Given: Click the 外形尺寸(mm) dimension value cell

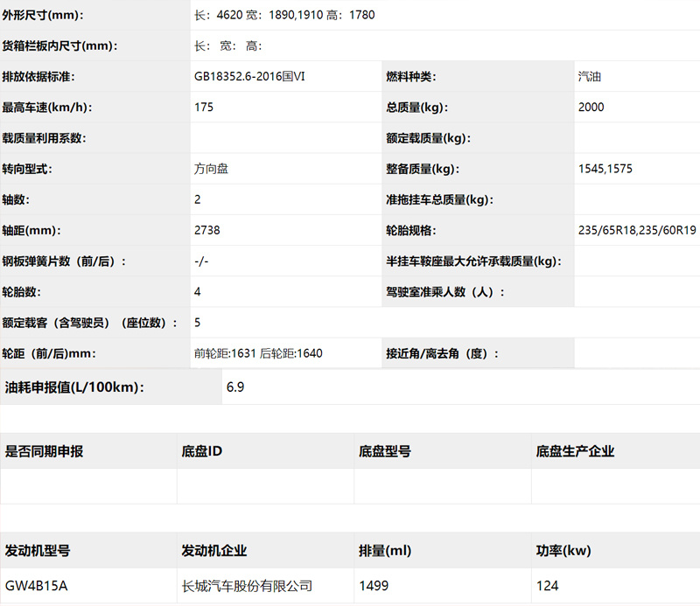Looking at the screenshot, I should click(x=445, y=15).
